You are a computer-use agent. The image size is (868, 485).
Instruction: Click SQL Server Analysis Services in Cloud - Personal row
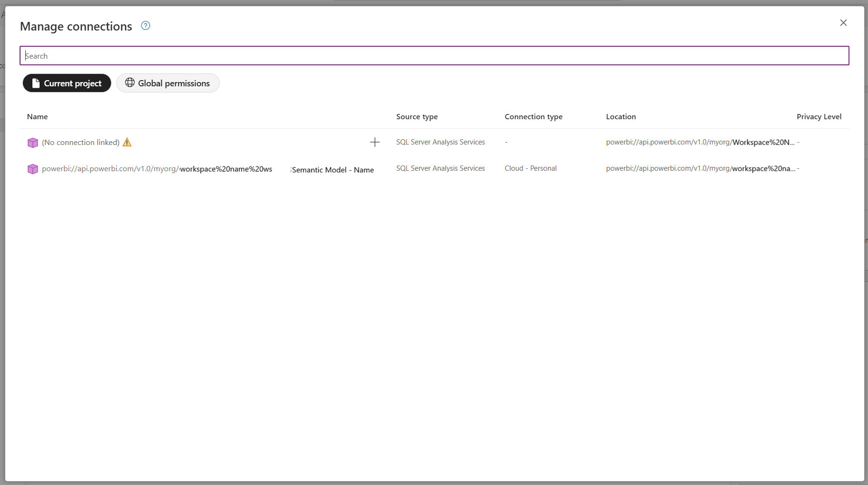pyautogui.click(x=440, y=168)
